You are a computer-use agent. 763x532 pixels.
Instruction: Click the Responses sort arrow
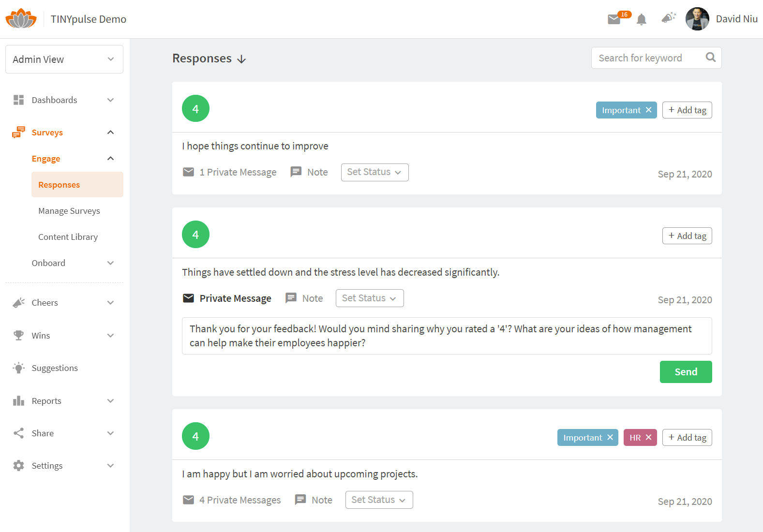(x=241, y=59)
